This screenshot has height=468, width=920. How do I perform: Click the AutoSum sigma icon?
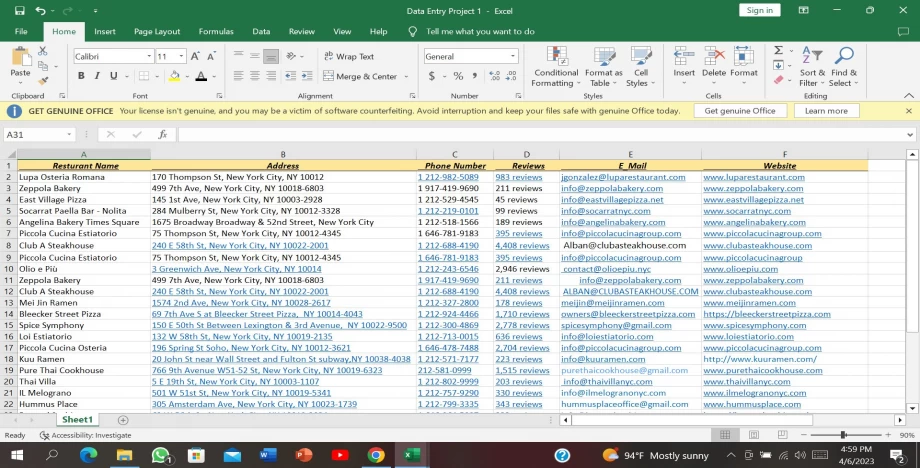[778, 51]
